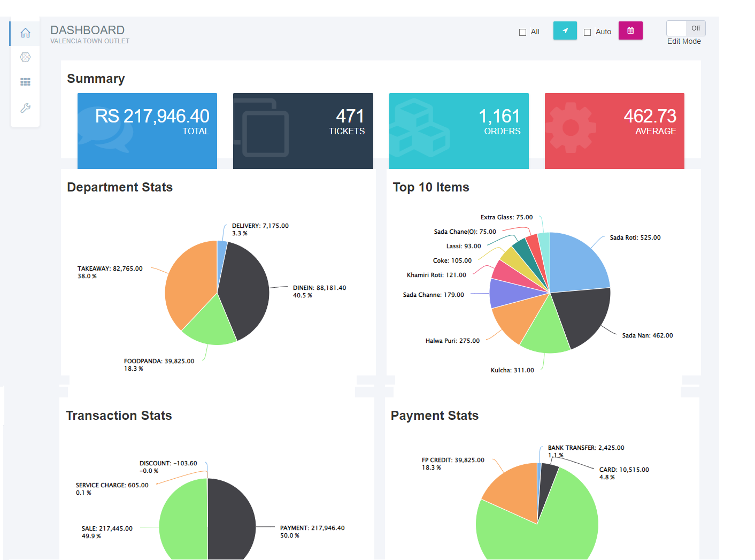Click the Lassi: 93.00 label
The image size is (755, 560).
pyautogui.click(x=464, y=246)
